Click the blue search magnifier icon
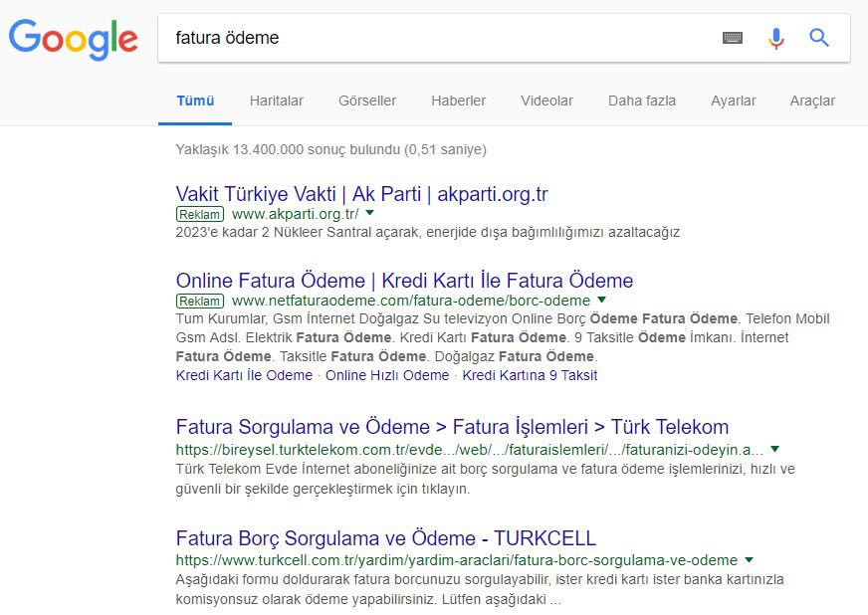Viewport: 868px width, 615px height. point(818,38)
